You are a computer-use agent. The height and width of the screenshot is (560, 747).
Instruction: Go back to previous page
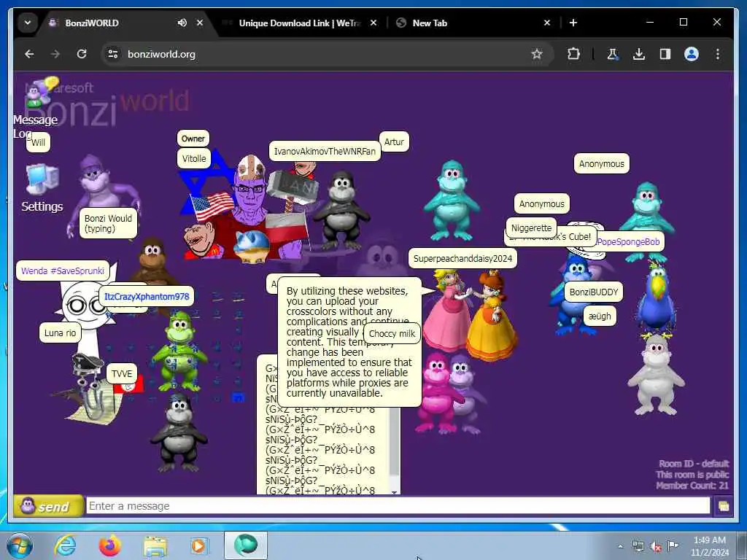click(x=29, y=54)
